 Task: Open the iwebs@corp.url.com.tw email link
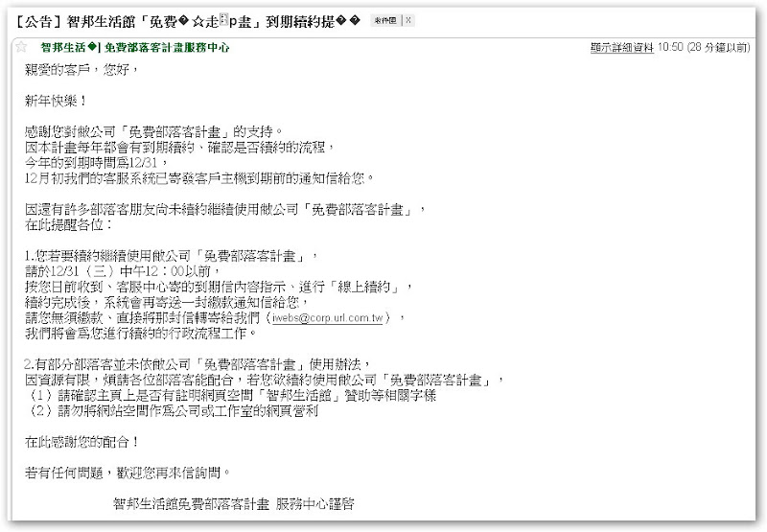pos(328,318)
